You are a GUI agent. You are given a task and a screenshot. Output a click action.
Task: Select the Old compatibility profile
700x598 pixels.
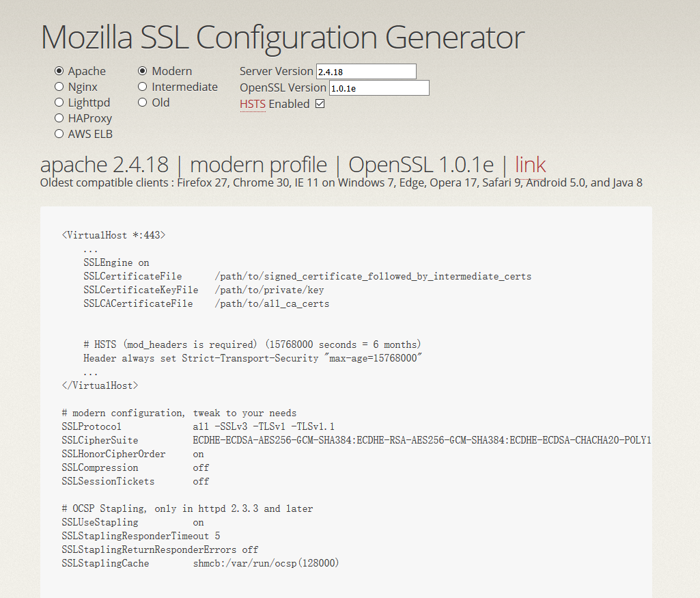tap(143, 103)
